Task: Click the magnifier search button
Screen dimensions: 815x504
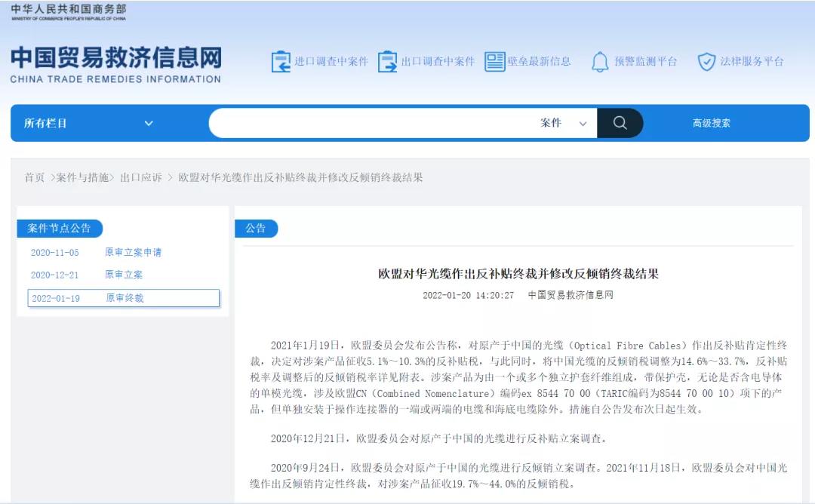Action: click(620, 123)
